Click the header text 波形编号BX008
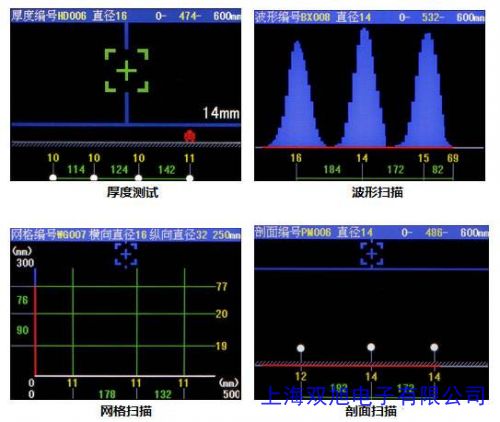Image resolution: width=500 pixels, height=422 pixels. click(293, 17)
